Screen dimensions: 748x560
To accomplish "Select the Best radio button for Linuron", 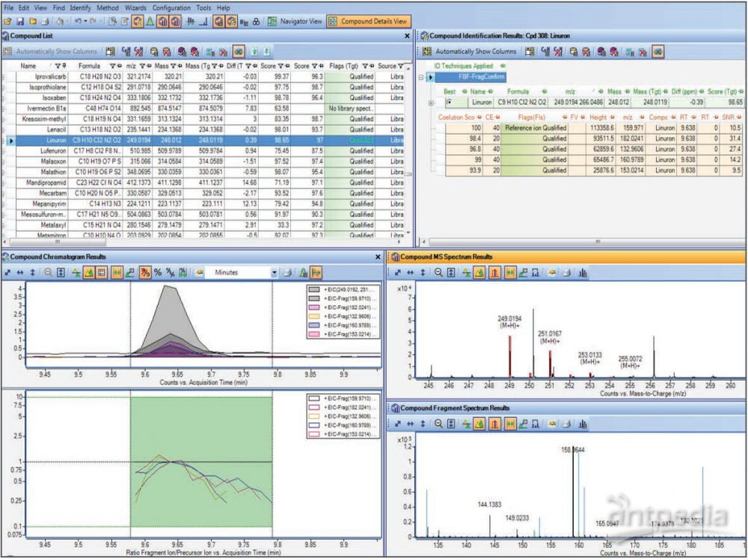I will (450, 102).
